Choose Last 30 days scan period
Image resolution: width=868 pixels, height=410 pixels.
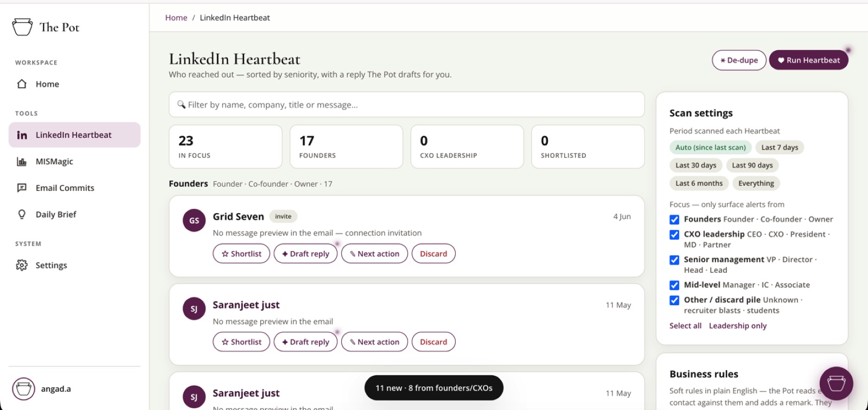(x=695, y=165)
